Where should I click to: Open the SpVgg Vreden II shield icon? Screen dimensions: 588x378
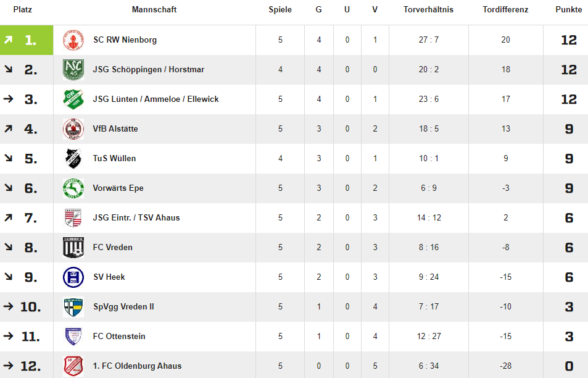click(73, 307)
